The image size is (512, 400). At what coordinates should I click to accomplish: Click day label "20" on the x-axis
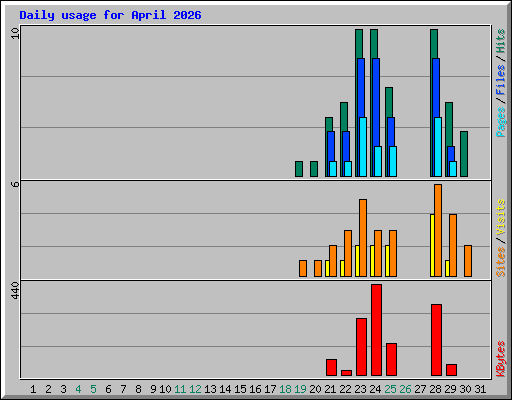(x=315, y=389)
